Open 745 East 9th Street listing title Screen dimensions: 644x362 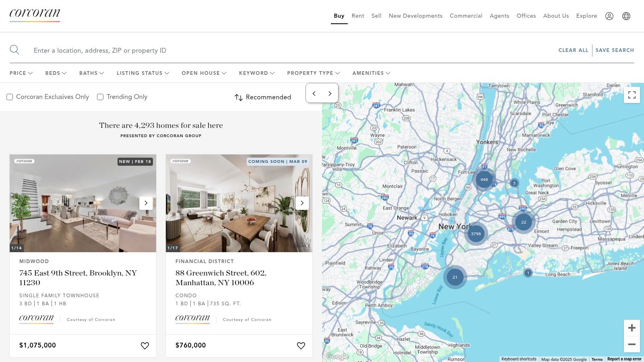[x=78, y=278]
